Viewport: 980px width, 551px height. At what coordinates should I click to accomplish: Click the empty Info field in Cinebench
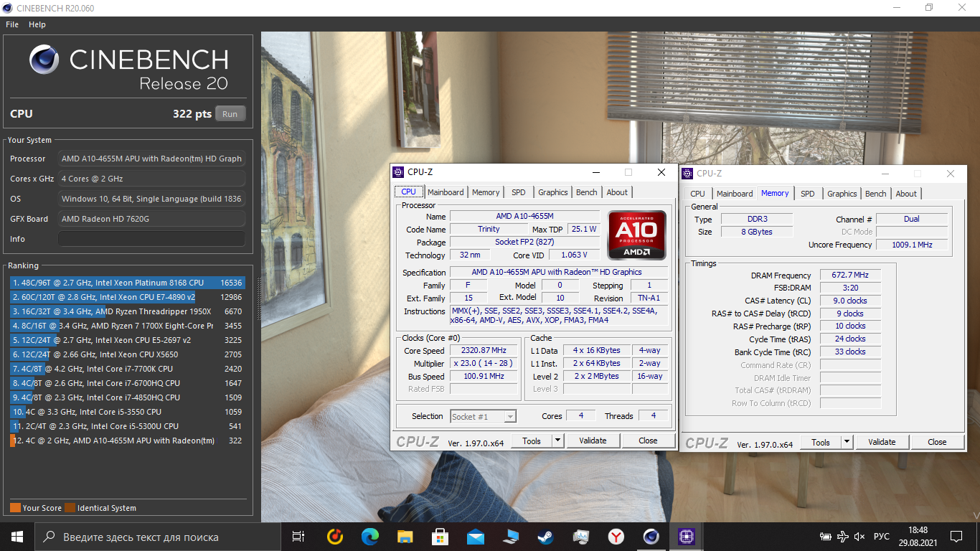pos(151,239)
